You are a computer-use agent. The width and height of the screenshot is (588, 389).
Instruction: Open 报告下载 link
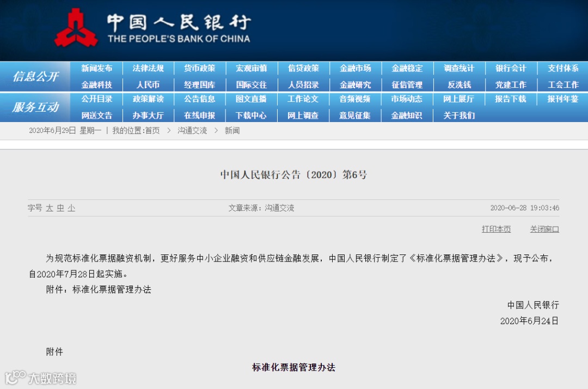(511, 99)
